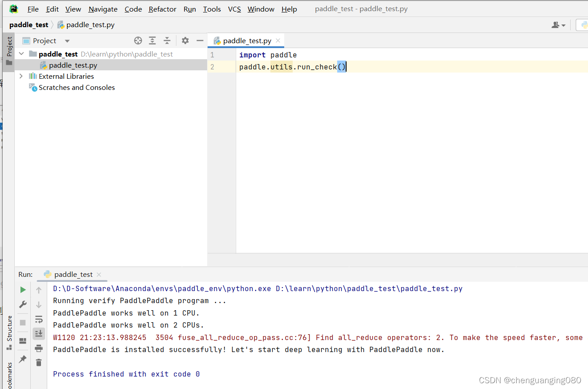Open the View menu
Screen dimensions: 588x389
click(x=73, y=9)
